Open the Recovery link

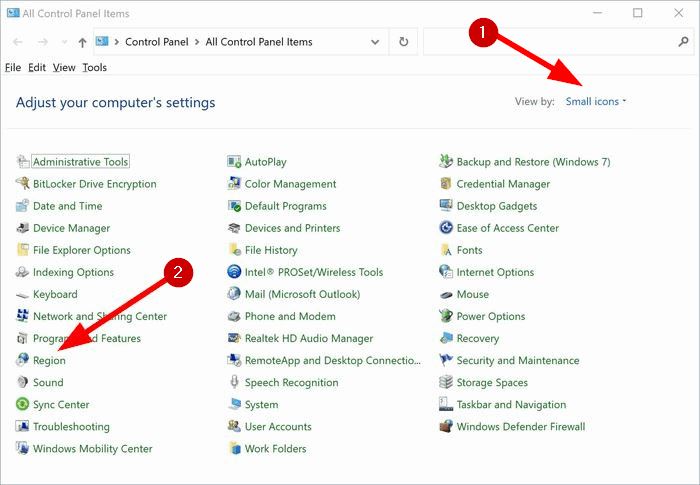(x=478, y=339)
